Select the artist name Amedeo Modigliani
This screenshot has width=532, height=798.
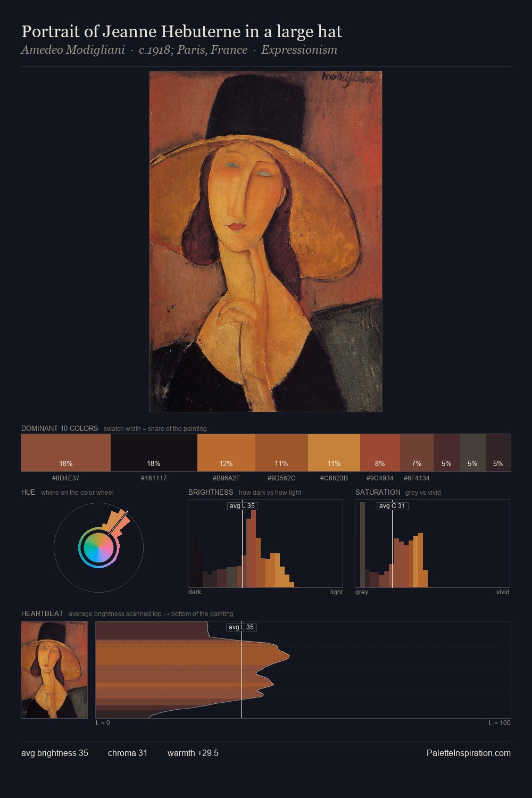[73, 50]
